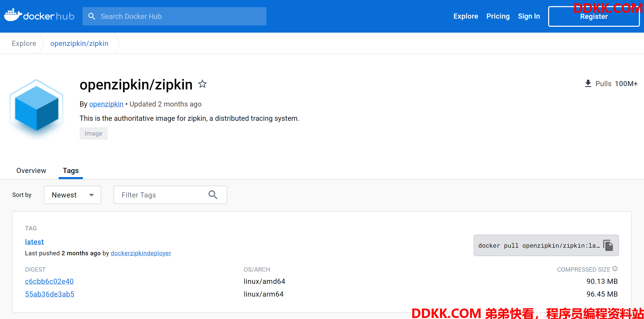Image resolution: width=644 pixels, height=319 pixels.
Task: Select the Tags tab
Action: pyautogui.click(x=71, y=170)
